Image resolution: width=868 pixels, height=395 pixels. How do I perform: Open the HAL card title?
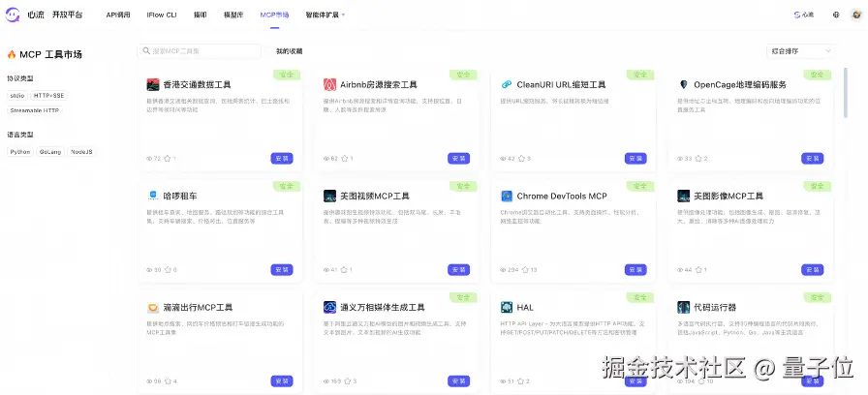coord(525,307)
